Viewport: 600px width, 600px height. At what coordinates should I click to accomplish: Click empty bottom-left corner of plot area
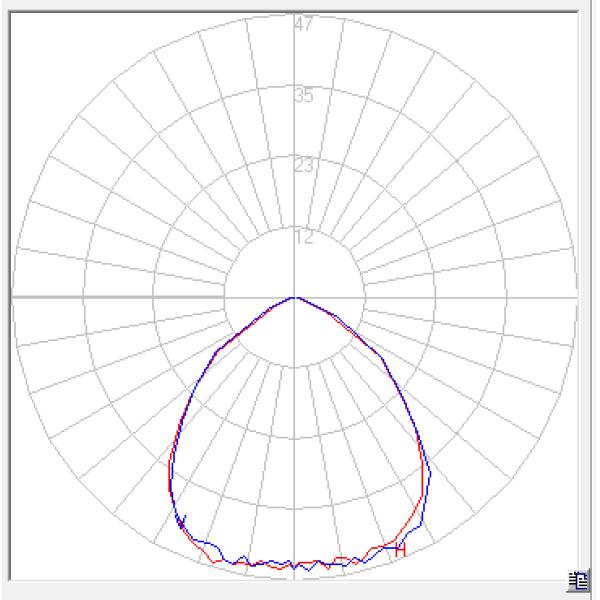pos(30,560)
